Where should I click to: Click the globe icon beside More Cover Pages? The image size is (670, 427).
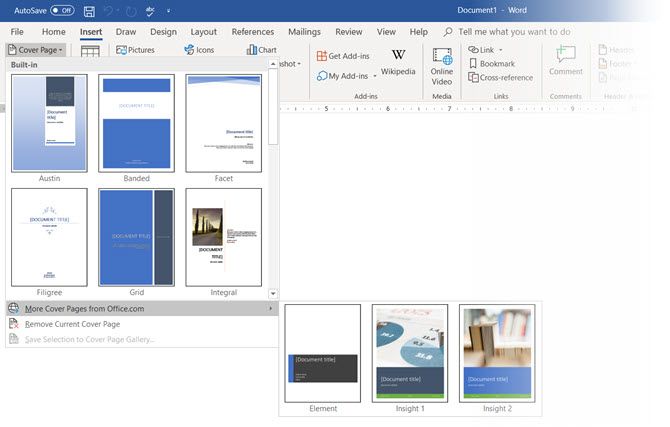click(14, 308)
